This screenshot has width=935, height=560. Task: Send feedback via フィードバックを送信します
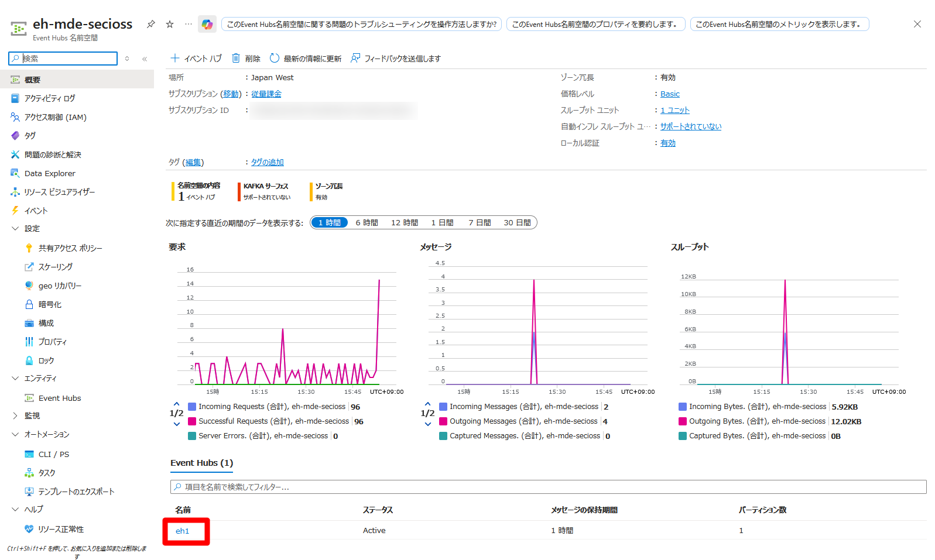coord(396,58)
